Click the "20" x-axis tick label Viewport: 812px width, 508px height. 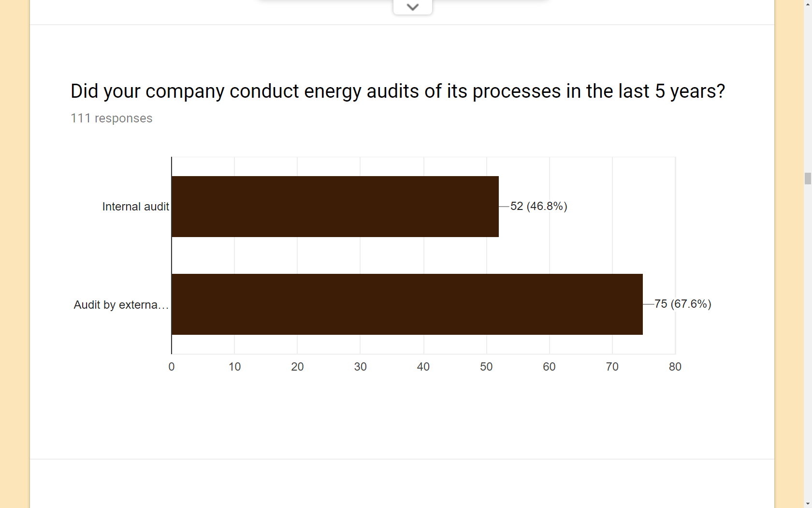tap(297, 367)
